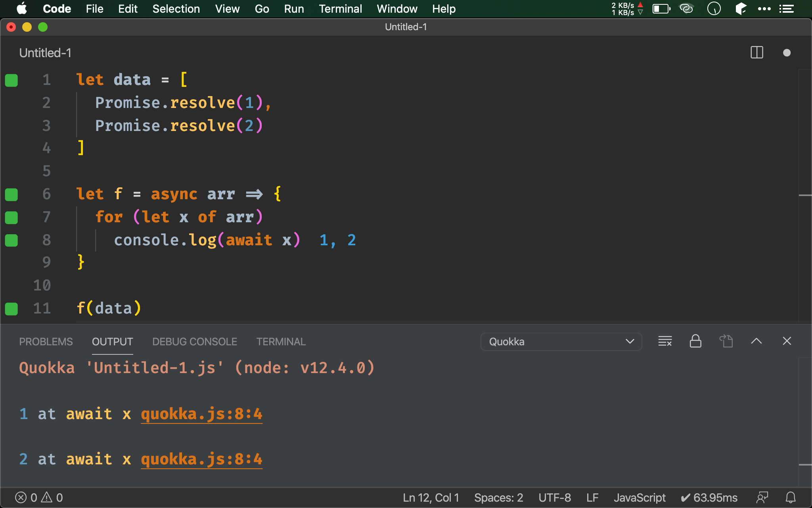Open the feedback icon in the status bar
The height and width of the screenshot is (508, 812).
pyautogui.click(x=762, y=498)
